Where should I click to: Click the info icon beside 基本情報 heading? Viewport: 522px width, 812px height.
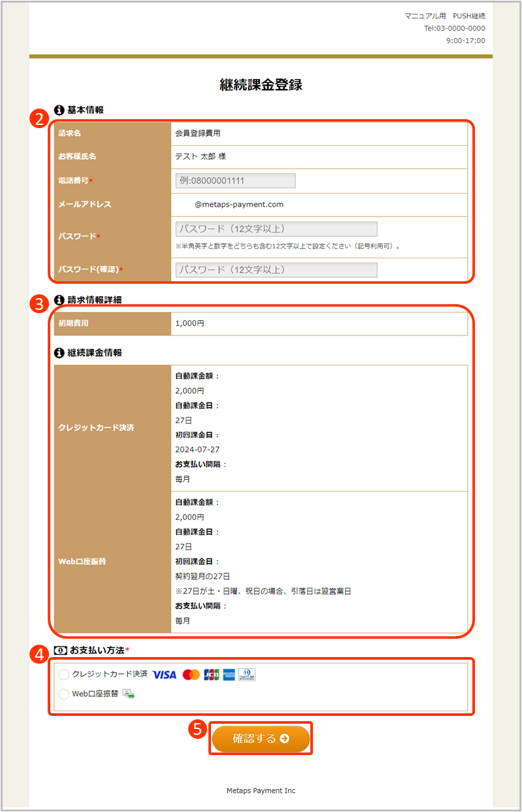click(x=59, y=110)
